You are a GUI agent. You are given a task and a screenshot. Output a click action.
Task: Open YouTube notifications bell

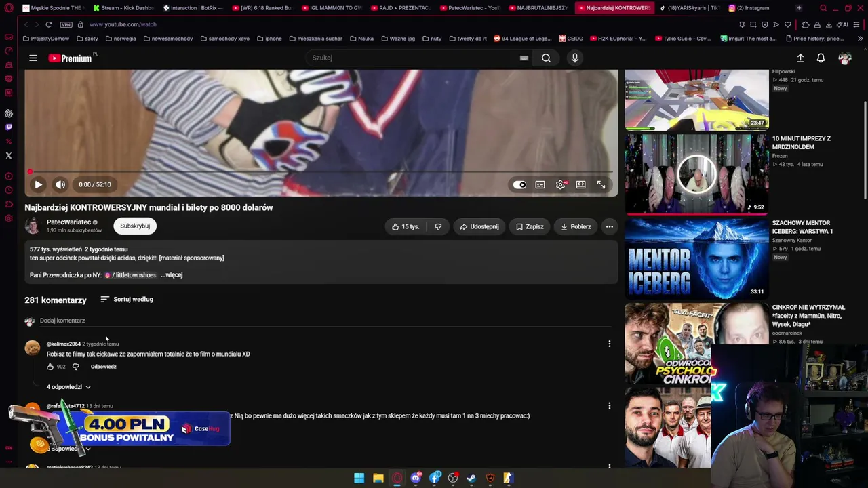821,58
